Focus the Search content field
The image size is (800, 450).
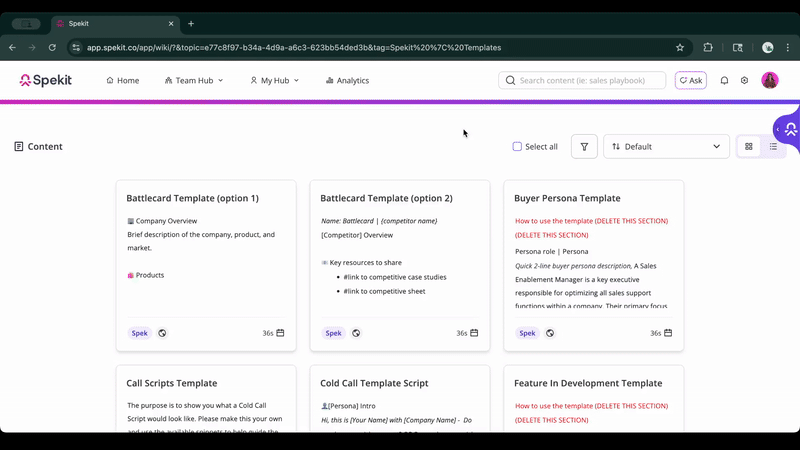pyautogui.click(x=582, y=80)
